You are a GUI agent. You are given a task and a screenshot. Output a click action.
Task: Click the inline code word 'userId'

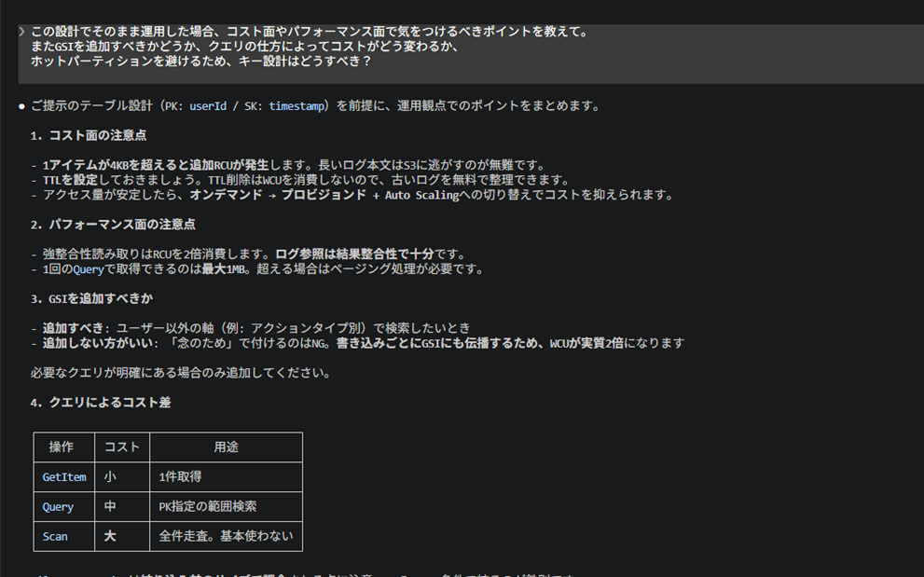[x=207, y=106]
